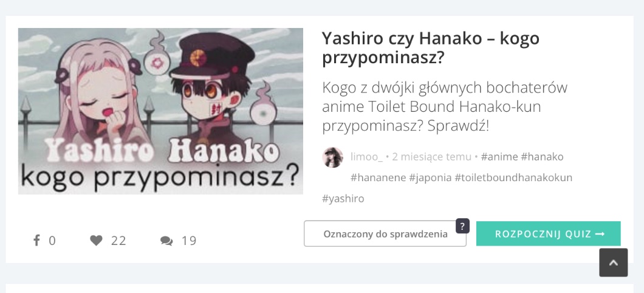Click the Oznaczony do sprawdzenia button
The image size is (644, 293).
[385, 234]
